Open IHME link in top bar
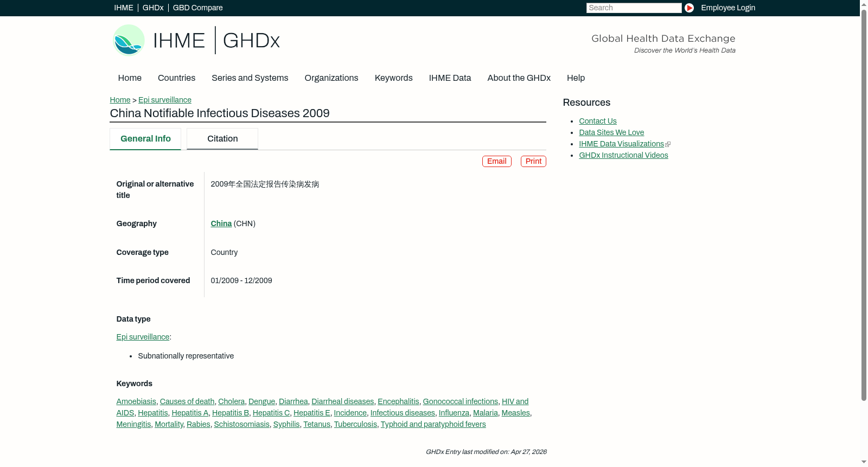The height and width of the screenshot is (467, 868). coord(124,8)
